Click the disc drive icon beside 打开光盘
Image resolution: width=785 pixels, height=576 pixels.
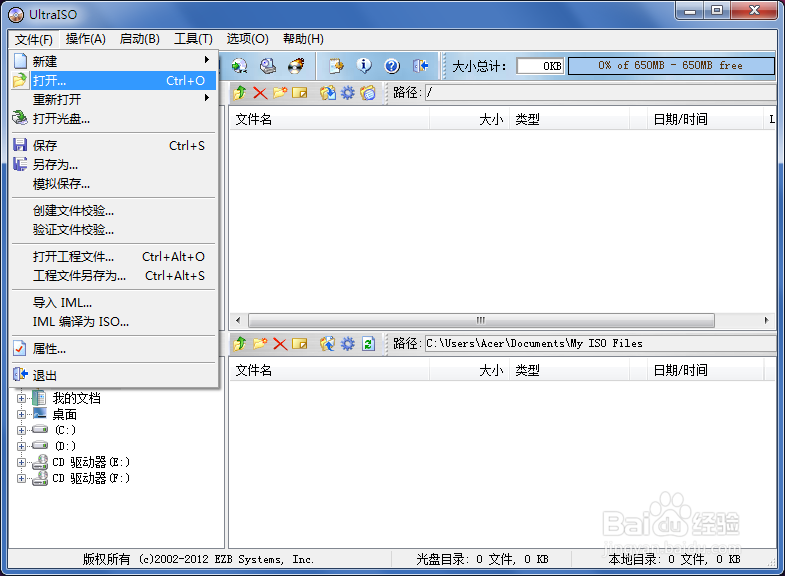pyautogui.click(x=20, y=118)
